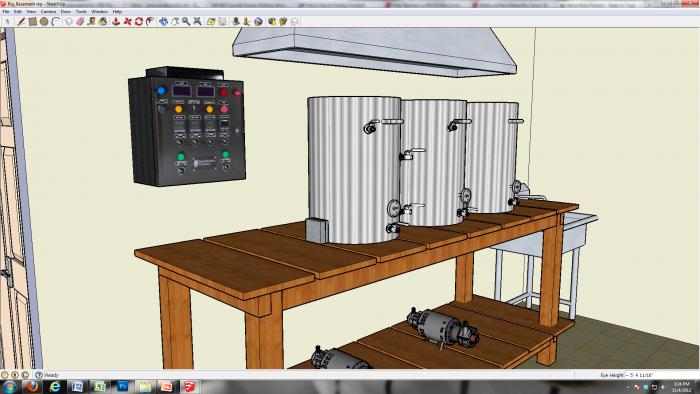Click the status bar help icon
The height and width of the screenshot is (394, 700).
(39, 375)
